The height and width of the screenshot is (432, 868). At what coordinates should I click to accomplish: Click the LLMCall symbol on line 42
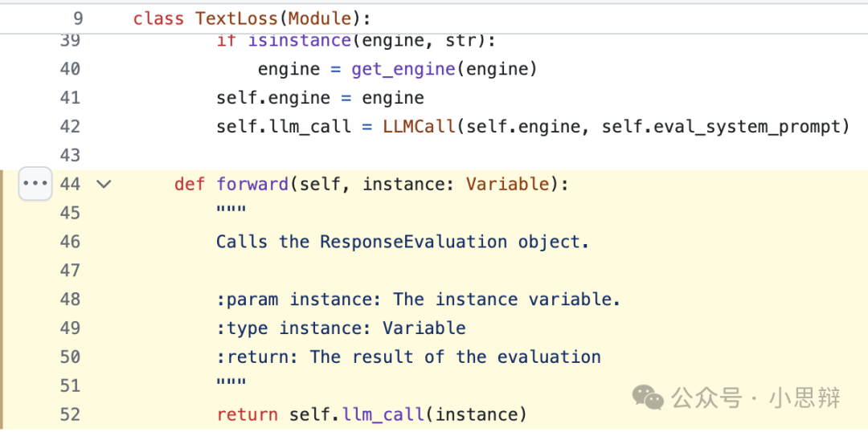click(x=419, y=126)
